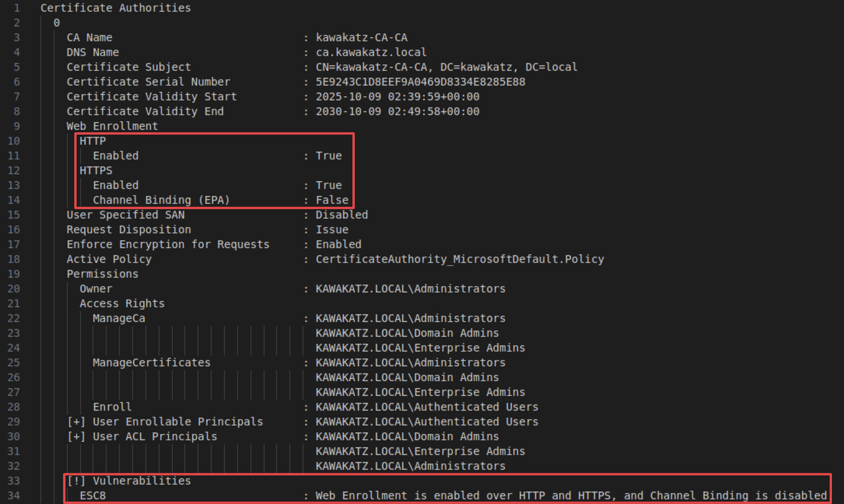844x504 pixels.
Task: Click the Channel Binding (EPA) False value
Action: [331, 200]
